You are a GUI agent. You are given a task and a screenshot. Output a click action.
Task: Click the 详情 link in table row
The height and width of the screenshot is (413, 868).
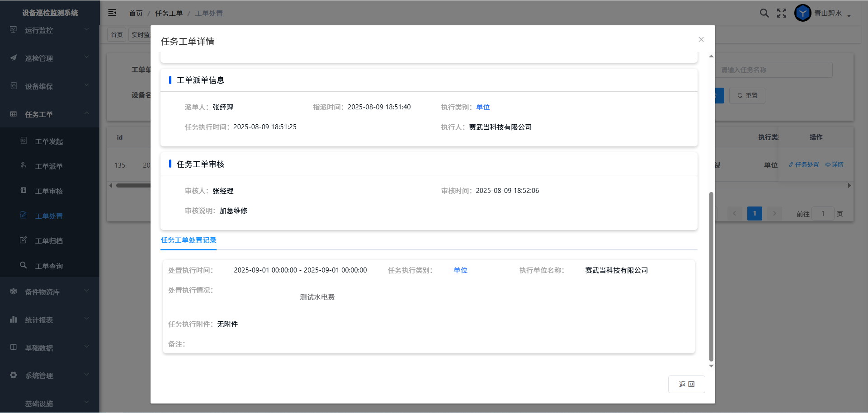[x=835, y=164]
